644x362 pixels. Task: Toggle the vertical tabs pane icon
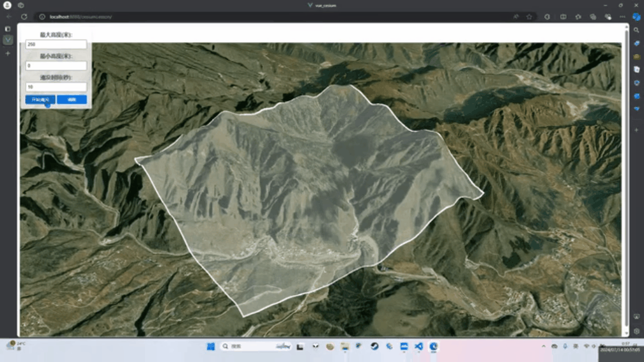[8, 29]
